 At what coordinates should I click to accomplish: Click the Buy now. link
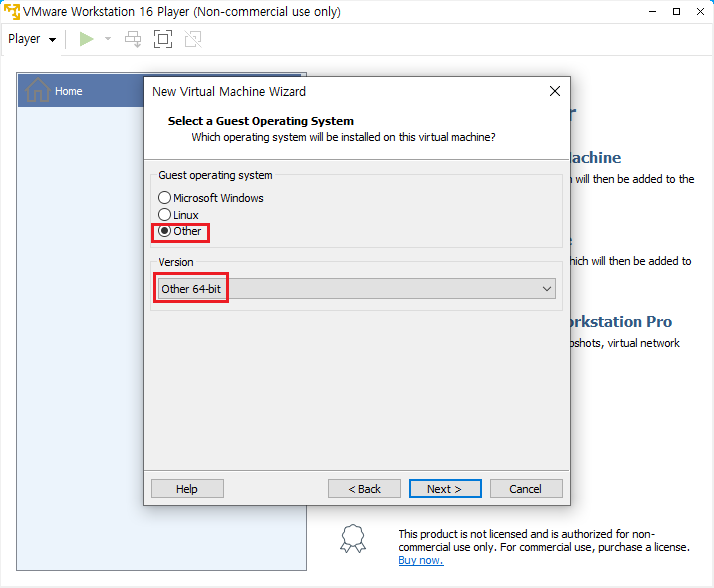click(x=421, y=560)
